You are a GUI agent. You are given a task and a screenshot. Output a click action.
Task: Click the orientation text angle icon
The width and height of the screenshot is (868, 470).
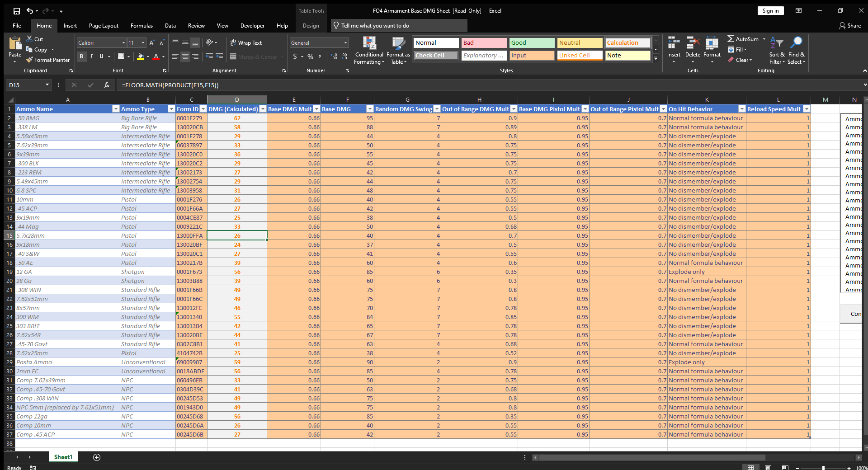tap(209, 42)
